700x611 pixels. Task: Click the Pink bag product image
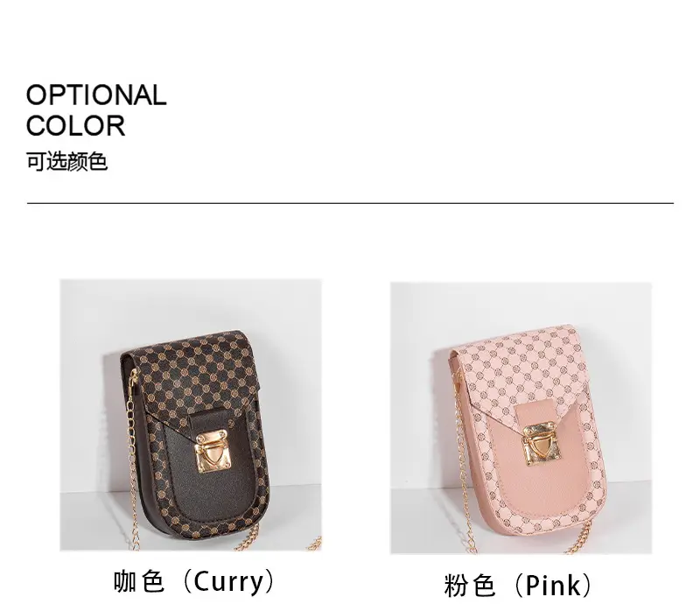tap(521, 418)
